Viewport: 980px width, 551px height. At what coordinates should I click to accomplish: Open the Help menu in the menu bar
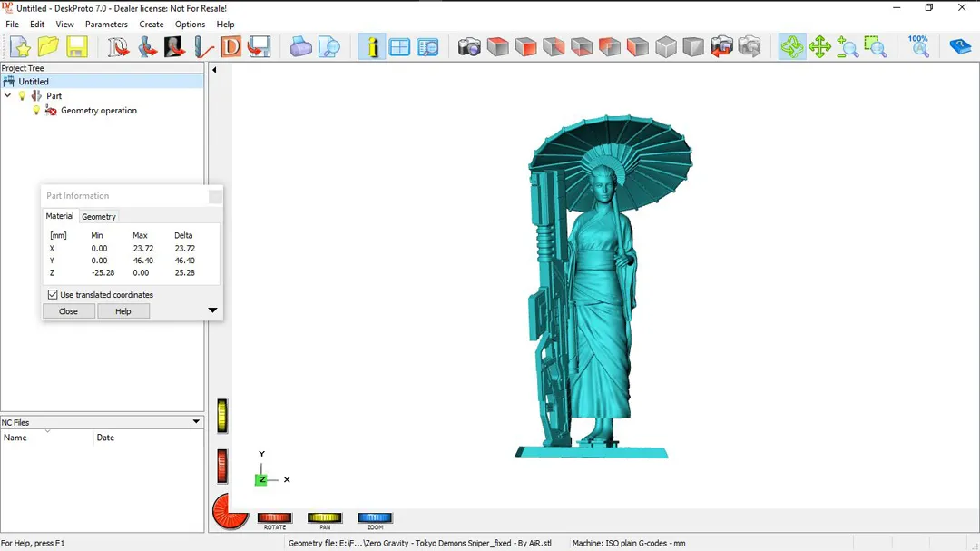pyautogui.click(x=226, y=25)
